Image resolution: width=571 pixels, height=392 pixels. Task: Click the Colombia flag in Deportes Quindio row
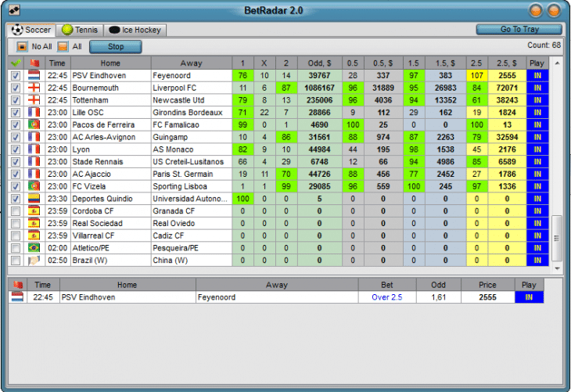pyautogui.click(x=34, y=199)
